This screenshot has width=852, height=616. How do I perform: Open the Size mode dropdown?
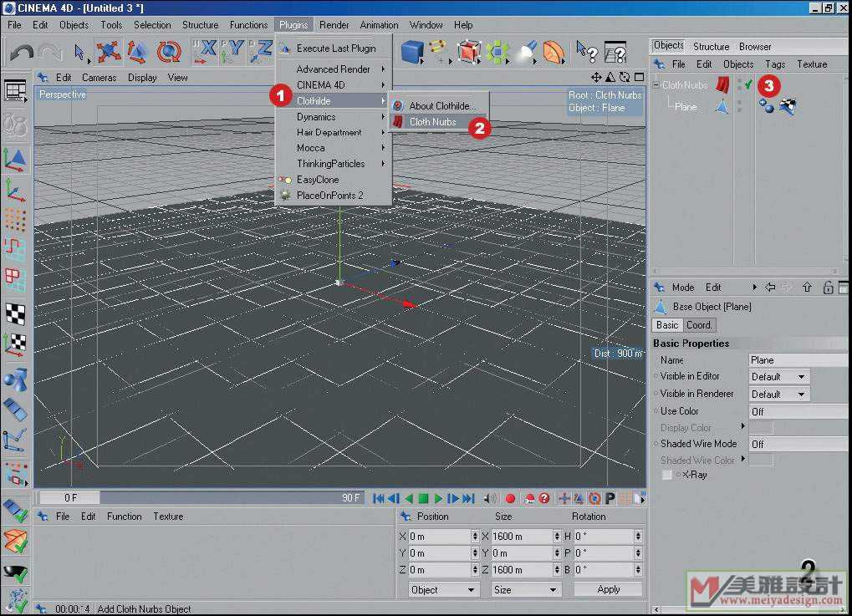pos(525,590)
